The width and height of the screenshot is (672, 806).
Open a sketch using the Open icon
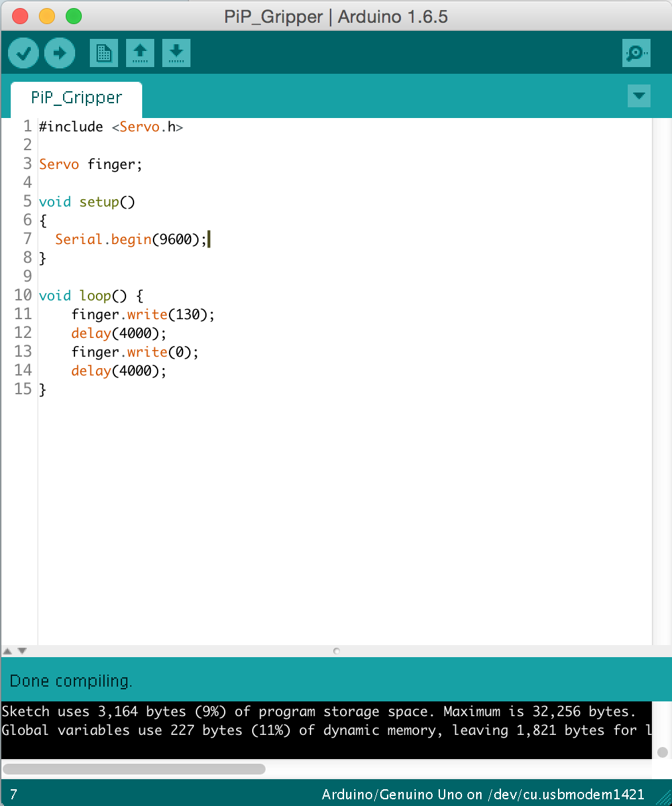click(140, 53)
